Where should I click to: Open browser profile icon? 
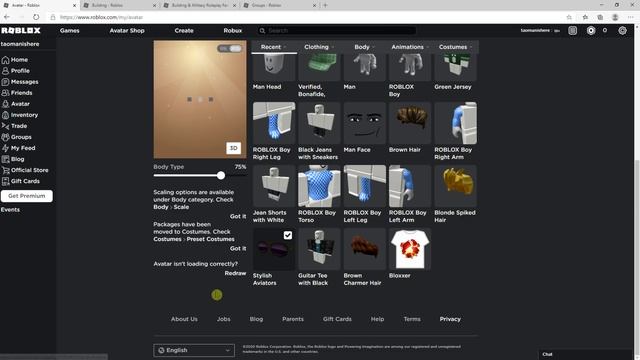pos(615,17)
